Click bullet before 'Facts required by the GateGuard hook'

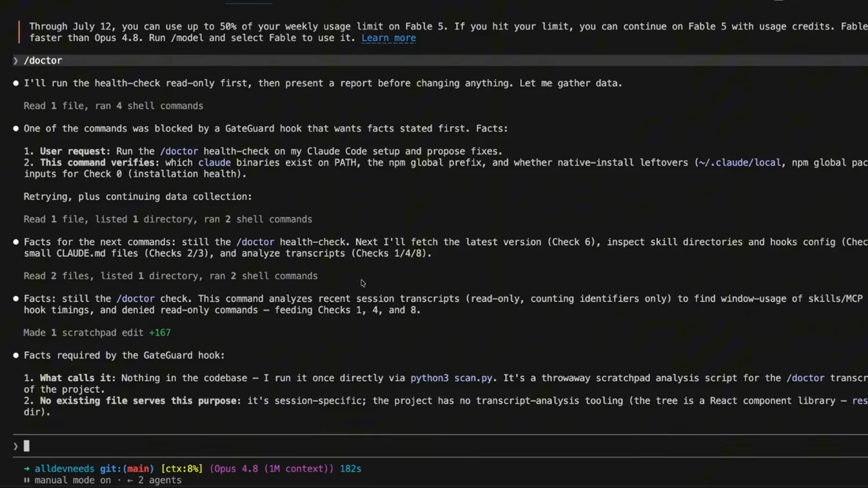point(16,355)
